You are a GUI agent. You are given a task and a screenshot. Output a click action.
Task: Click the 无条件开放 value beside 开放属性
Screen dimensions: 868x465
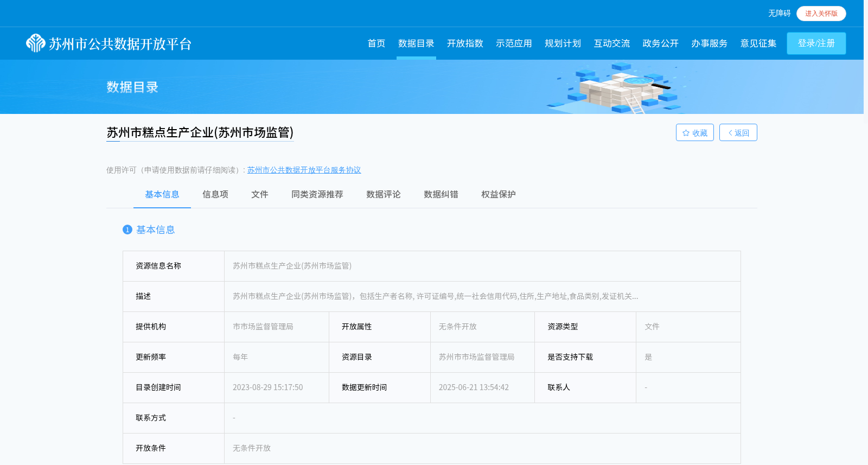click(458, 327)
